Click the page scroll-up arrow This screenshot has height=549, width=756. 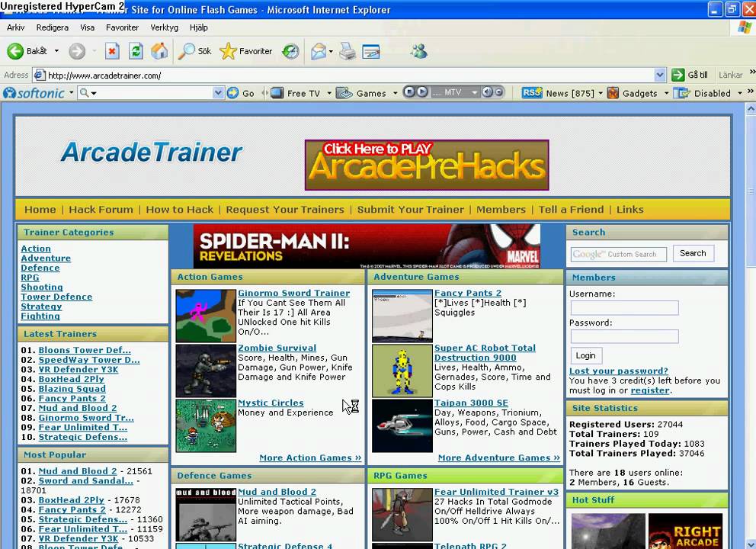tap(751, 109)
